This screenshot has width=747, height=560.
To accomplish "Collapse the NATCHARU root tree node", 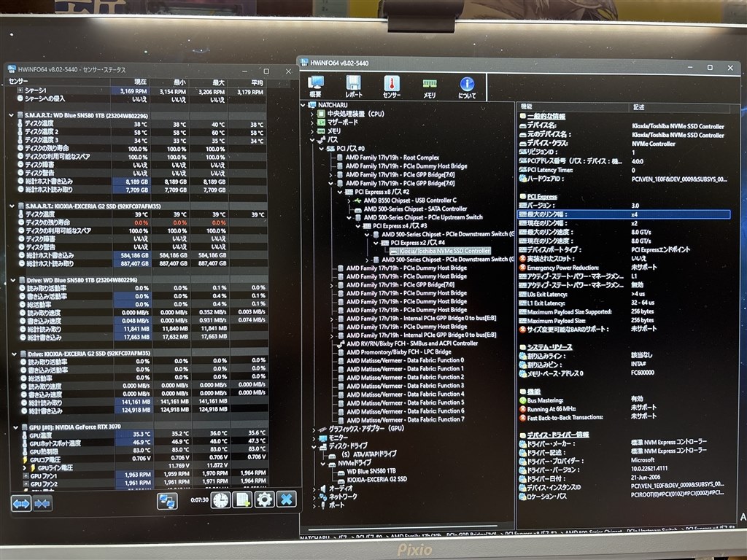I will pos(303,105).
